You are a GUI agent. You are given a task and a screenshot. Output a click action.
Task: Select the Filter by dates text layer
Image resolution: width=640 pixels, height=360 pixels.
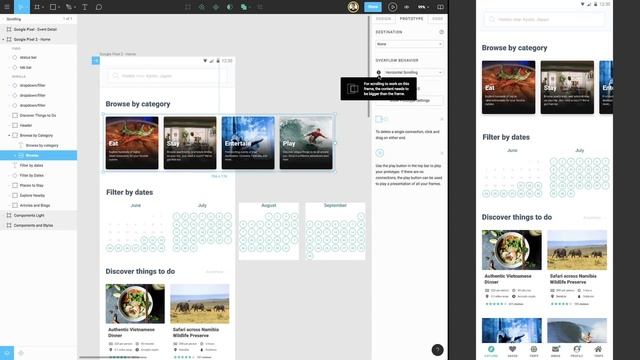tap(38, 165)
